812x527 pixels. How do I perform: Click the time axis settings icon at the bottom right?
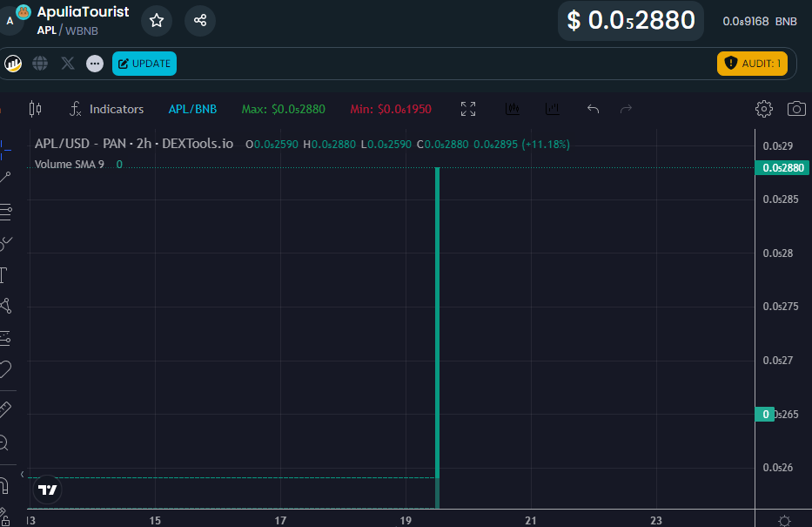click(x=784, y=520)
